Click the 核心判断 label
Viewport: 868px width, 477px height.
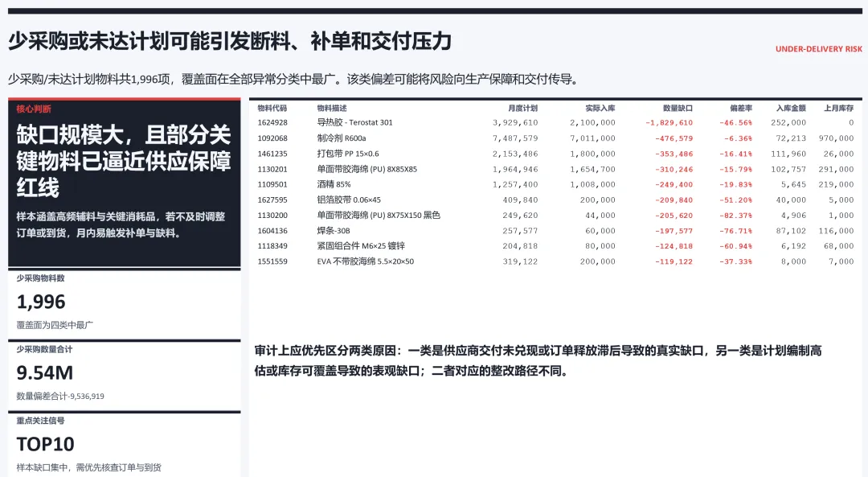[x=33, y=109]
